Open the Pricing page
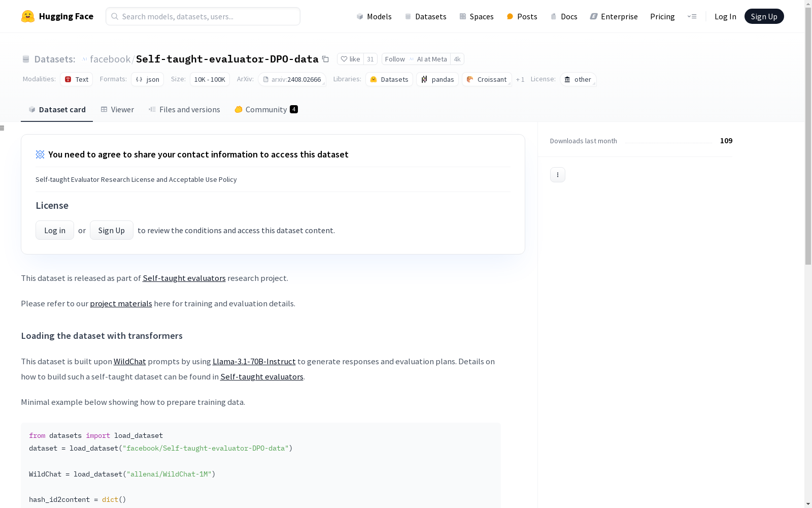The width and height of the screenshot is (812, 508). 662,16
